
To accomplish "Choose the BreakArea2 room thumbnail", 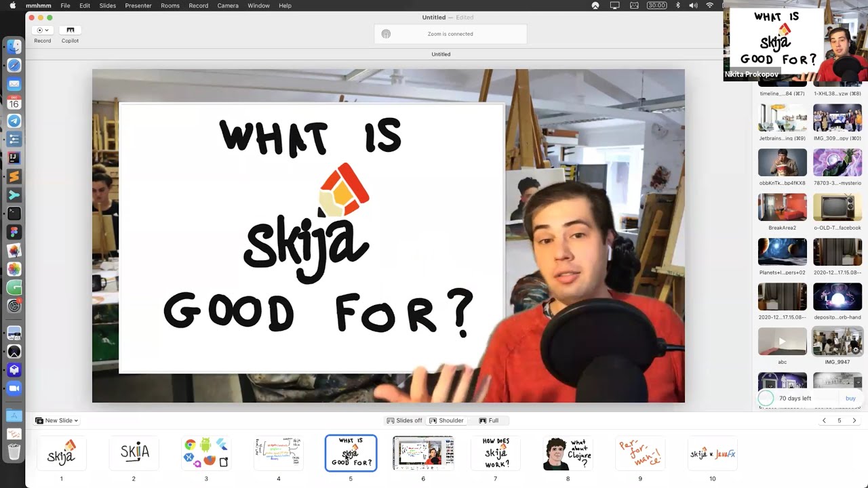I will pyautogui.click(x=783, y=207).
